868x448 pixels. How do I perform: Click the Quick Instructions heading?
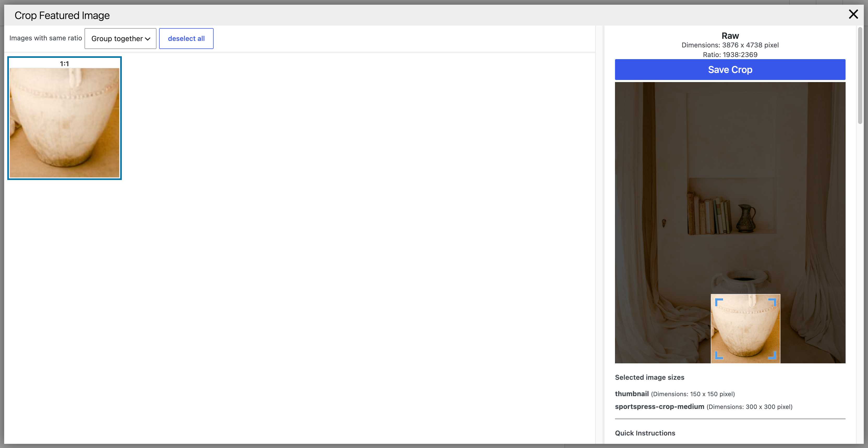645,433
